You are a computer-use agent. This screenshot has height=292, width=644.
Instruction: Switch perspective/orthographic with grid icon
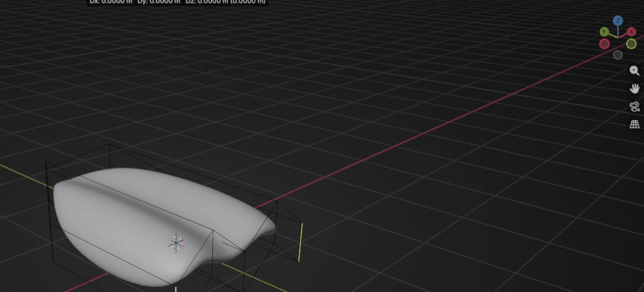coord(634,124)
